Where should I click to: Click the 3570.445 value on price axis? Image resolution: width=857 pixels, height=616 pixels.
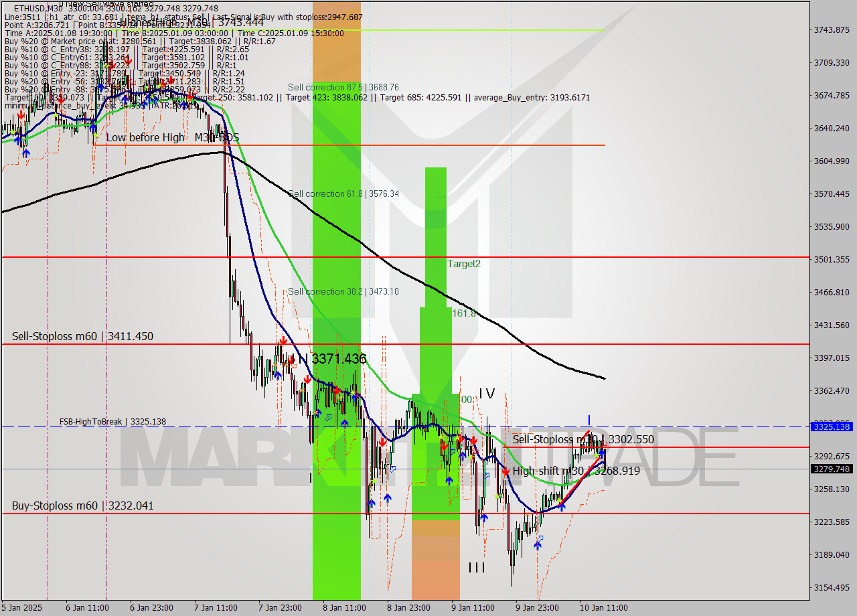[832, 194]
